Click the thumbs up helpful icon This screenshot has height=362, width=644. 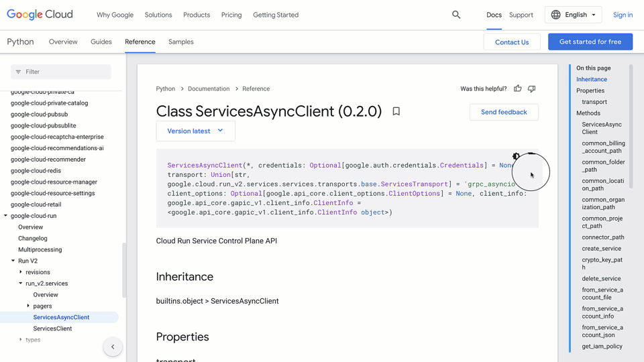517,88
